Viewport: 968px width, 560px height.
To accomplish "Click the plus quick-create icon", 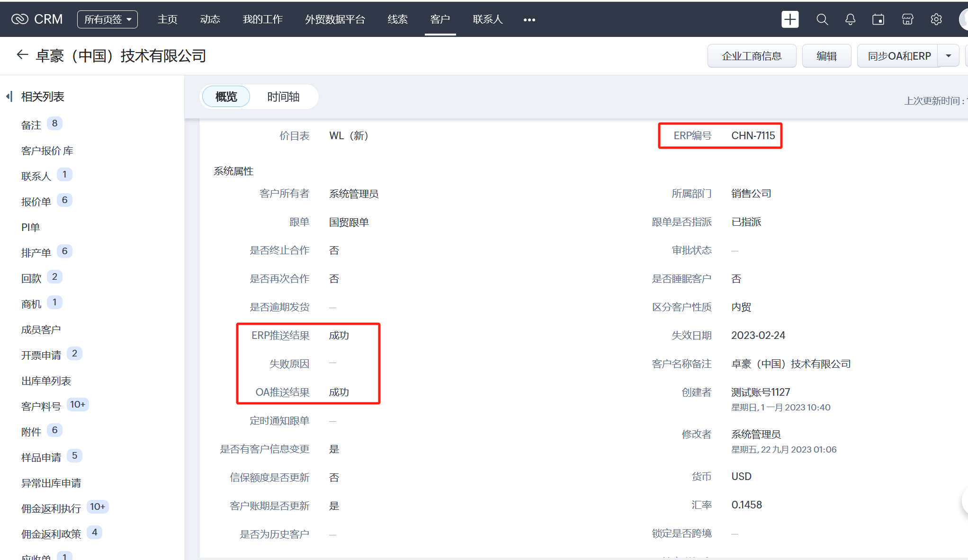I will pyautogui.click(x=789, y=19).
